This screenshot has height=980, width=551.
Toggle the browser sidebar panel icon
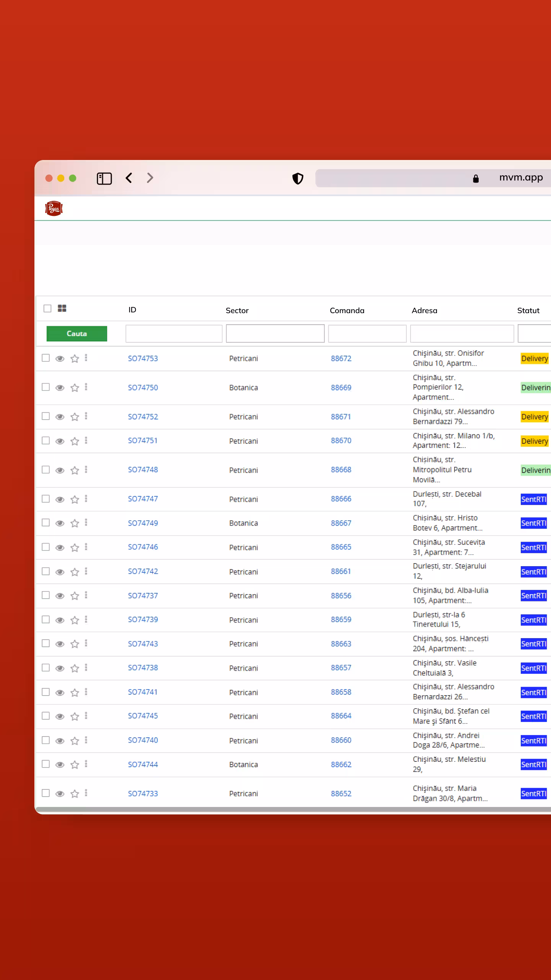point(104,178)
